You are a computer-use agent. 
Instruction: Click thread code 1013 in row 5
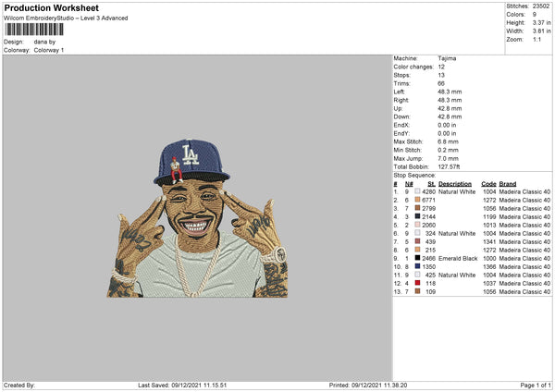click(489, 225)
